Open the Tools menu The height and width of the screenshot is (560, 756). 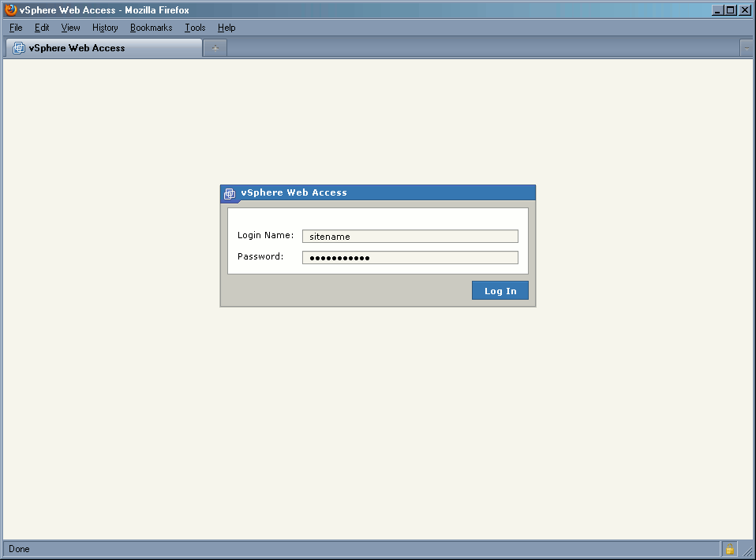(195, 28)
